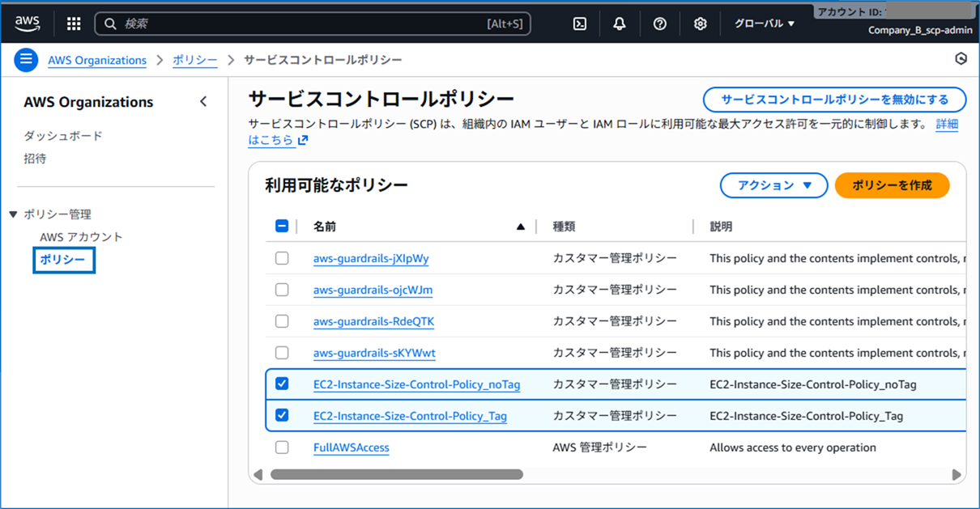Open the help question mark icon
The height and width of the screenshot is (509, 980).
(x=659, y=23)
